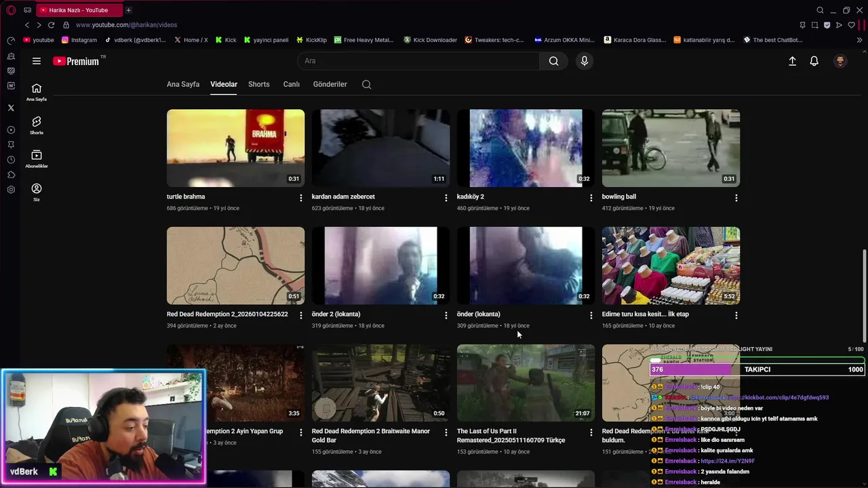Image resolution: width=868 pixels, height=488 pixels.
Task: Switch to Ana Sayfa channel tab
Action: (x=183, y=85)
